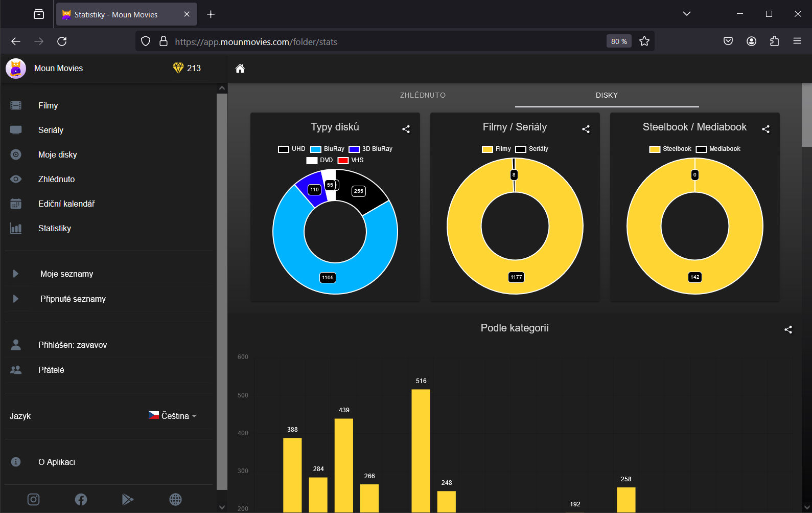
Task: Toggle the UHD legend series
Action: click(292, 149)
